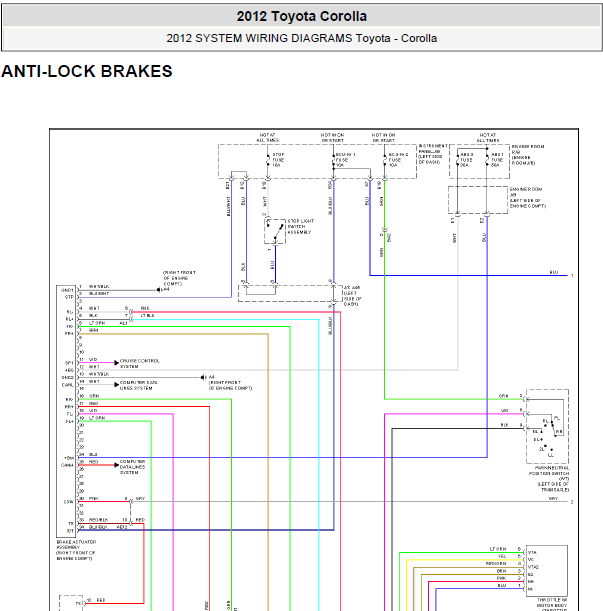Image resolution: width=603 pixels, height=611 pixels.
Task: Click the "PARK/NEUTRAL POSITION SWITCH" caption
Action: tap(549, 478)
